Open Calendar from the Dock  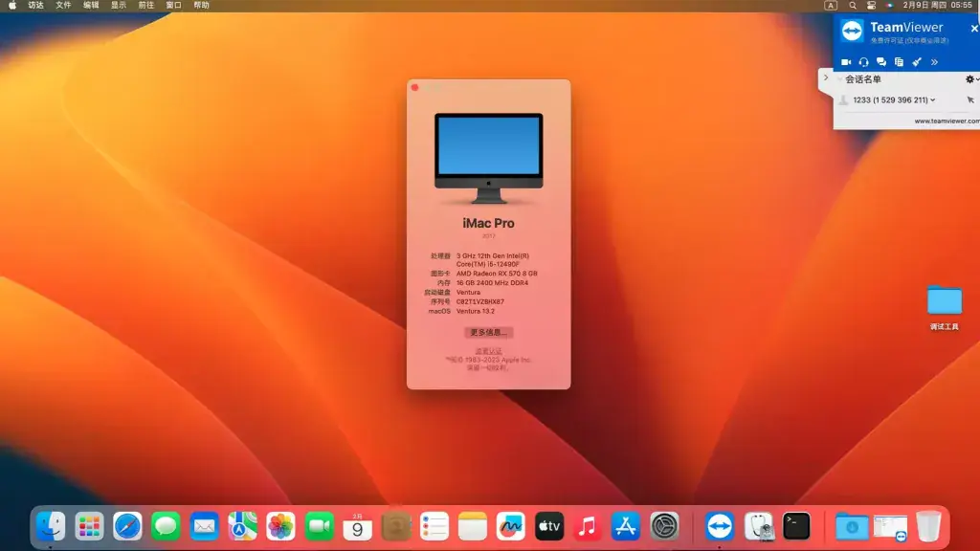[358, 526]
